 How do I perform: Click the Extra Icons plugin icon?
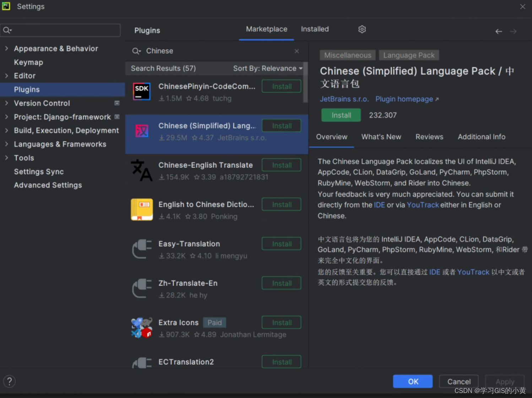pyautogui.click(x=142, y=328)
